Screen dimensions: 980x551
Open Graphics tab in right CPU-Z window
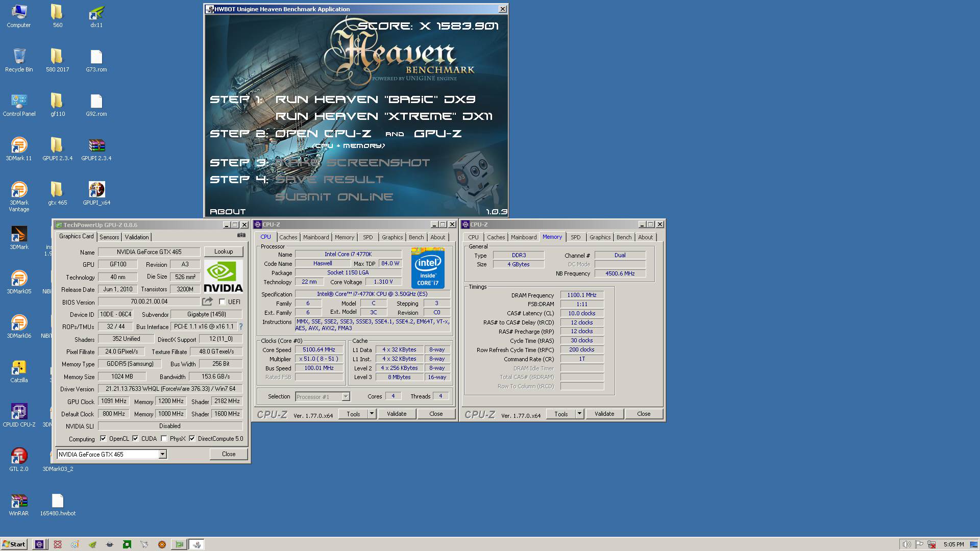[x=600, y=237]
